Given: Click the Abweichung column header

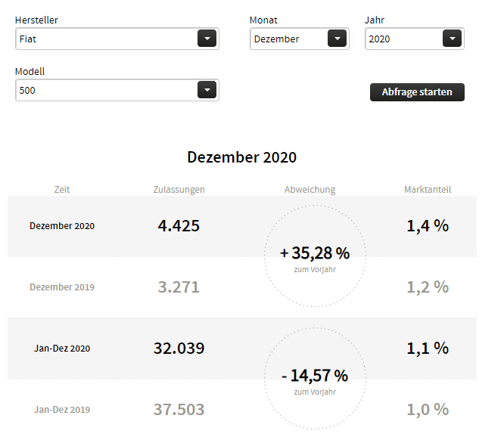Looking at the screenshot, I should [310, 190].
